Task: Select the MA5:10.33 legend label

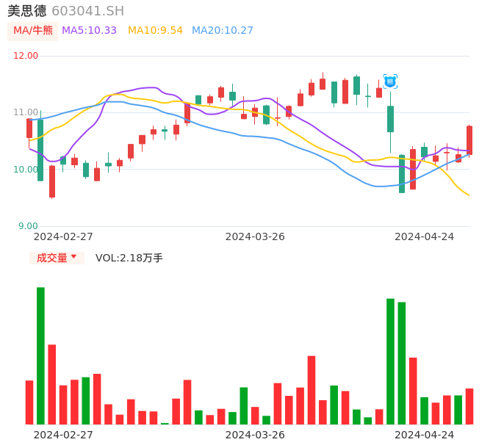Action: click(89, 31)
